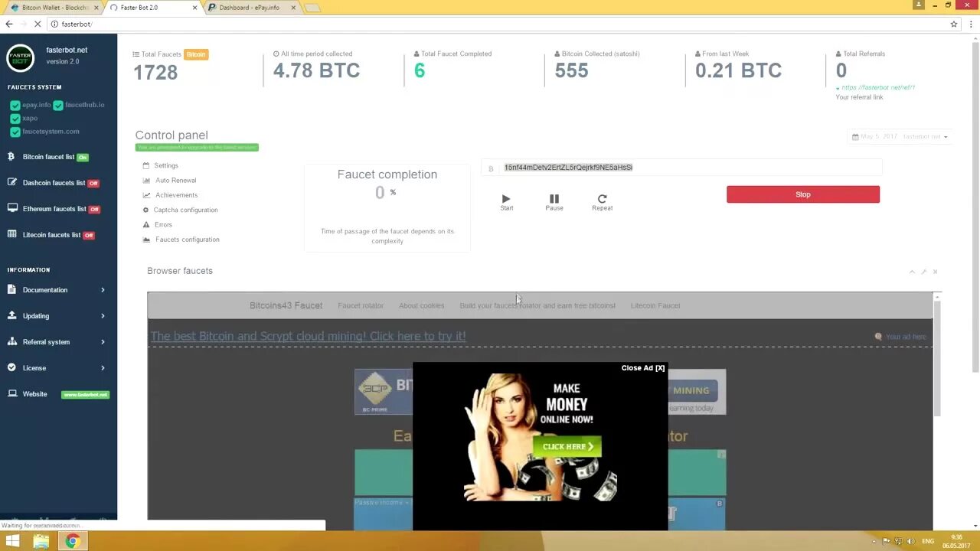This screenshot has height=551, width=980.
Task: Open About cookies in the embedded page menu
Action: [x=421, y=306]
